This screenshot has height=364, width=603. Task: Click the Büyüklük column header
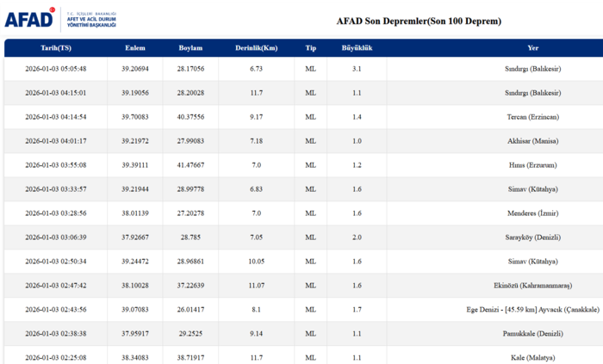pyautogui.click(x=357, y=48)
